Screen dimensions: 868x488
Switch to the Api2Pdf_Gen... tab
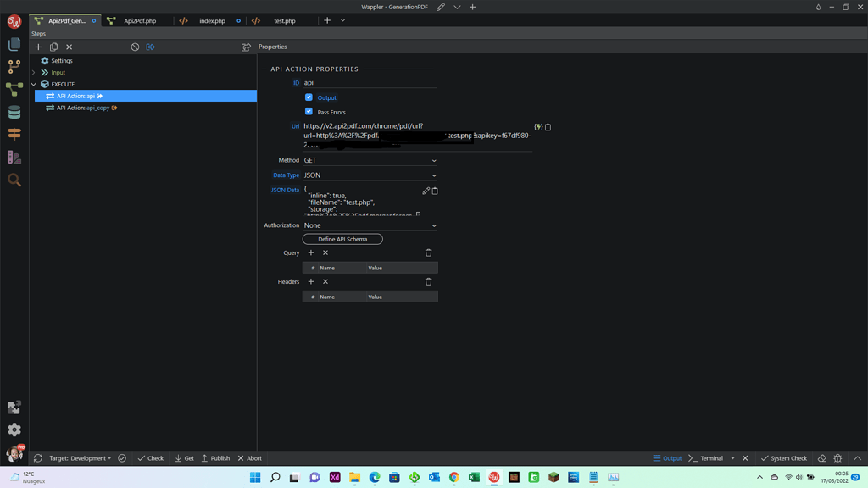65,21
